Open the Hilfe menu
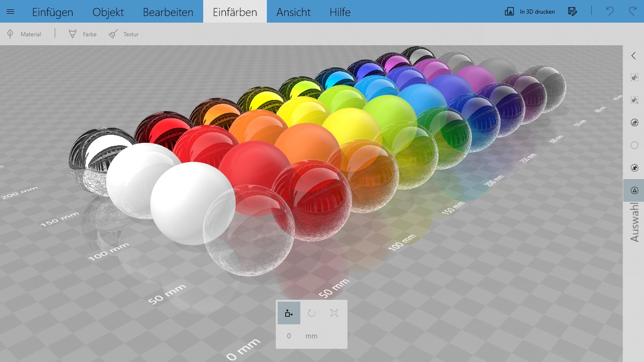The height and width of the screenshot is (362, 644). pyautogui.click(x=339, y=12)
